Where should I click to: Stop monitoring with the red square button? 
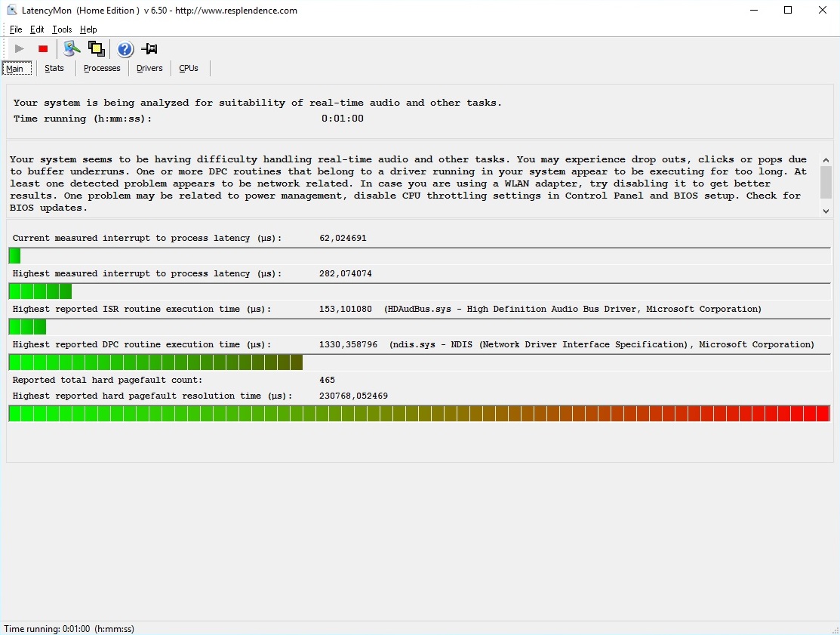[x=43, y=49]
